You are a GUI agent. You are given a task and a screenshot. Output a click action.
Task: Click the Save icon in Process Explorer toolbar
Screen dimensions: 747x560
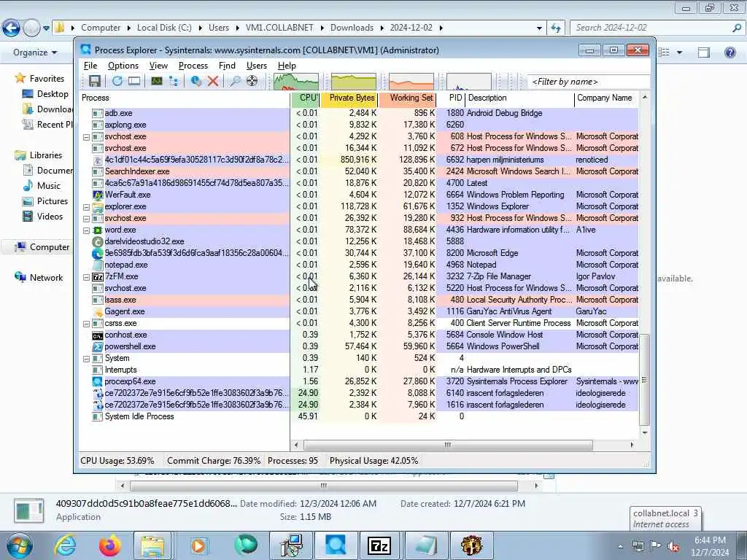95,82
